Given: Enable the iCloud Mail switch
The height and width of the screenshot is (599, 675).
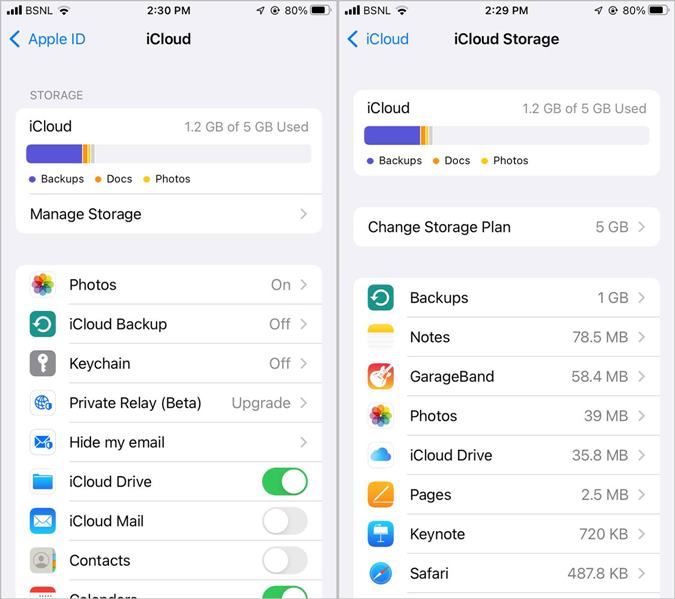Looking at the screenshot, I should 285,521.
